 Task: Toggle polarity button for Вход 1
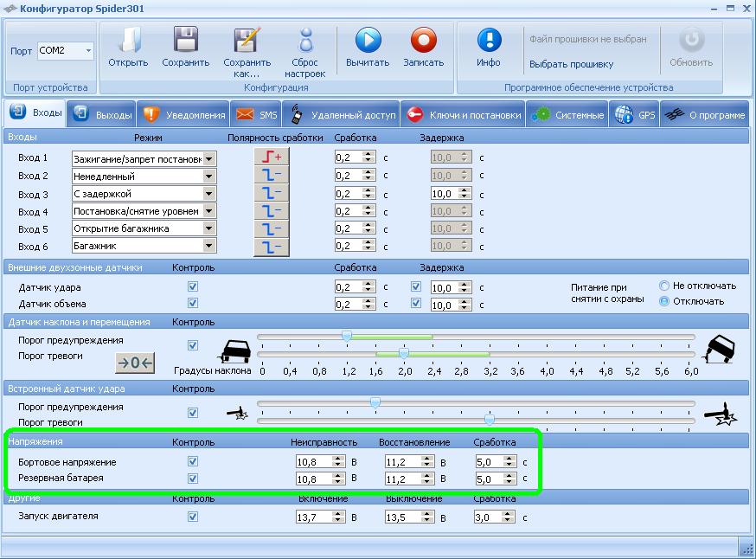(x=271, y=157)
